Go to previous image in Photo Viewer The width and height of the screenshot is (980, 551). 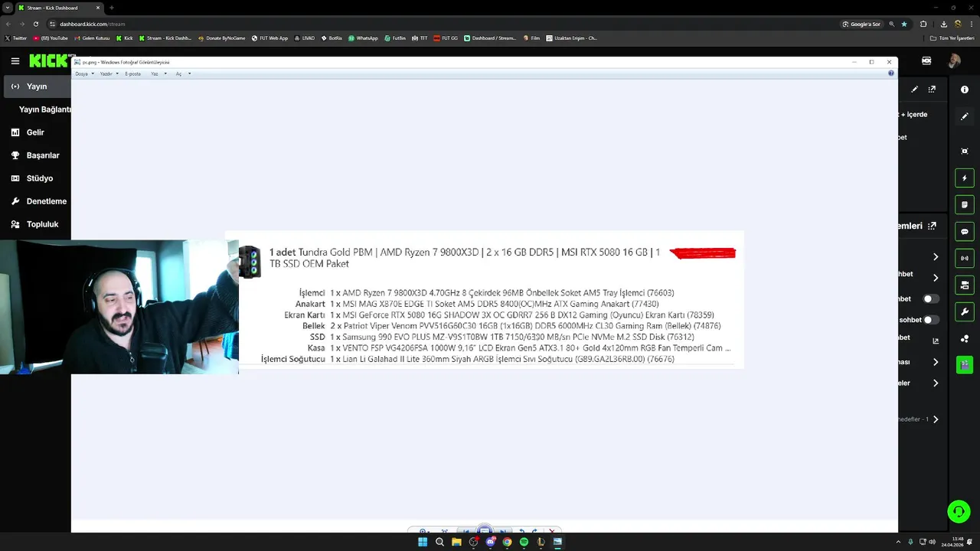[x=465, y=532]
